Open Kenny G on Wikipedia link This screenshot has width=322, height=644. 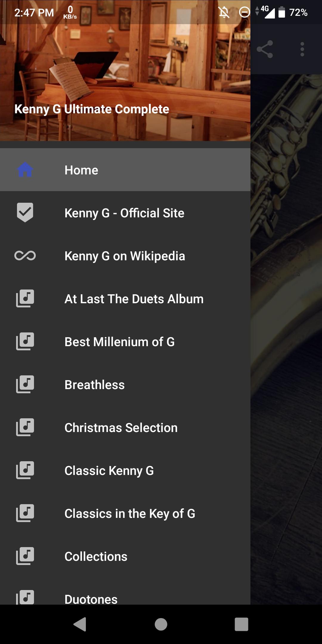click(x=125, y=256)
